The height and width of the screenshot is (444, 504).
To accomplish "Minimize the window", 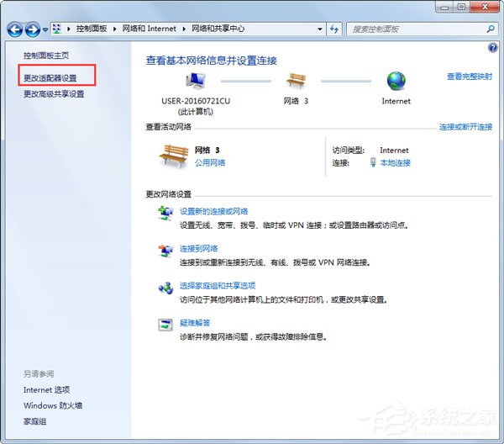I will click(x=444, y=7).
